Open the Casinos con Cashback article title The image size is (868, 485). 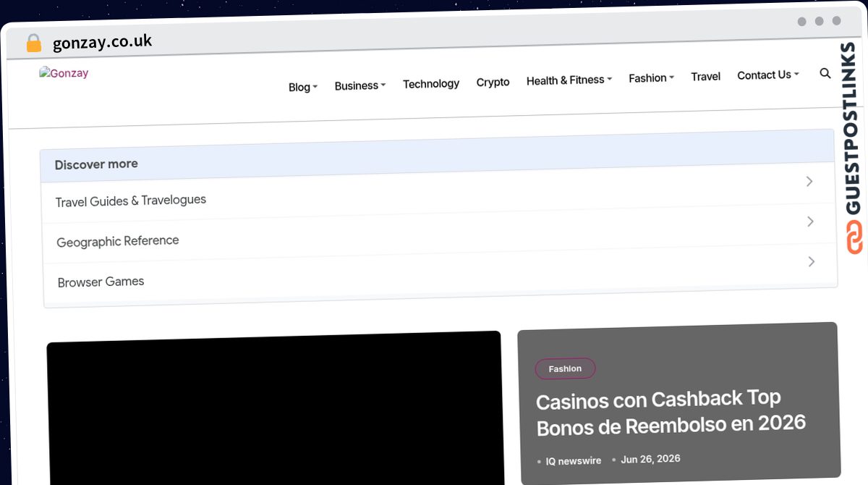click(x=671, y=412)
